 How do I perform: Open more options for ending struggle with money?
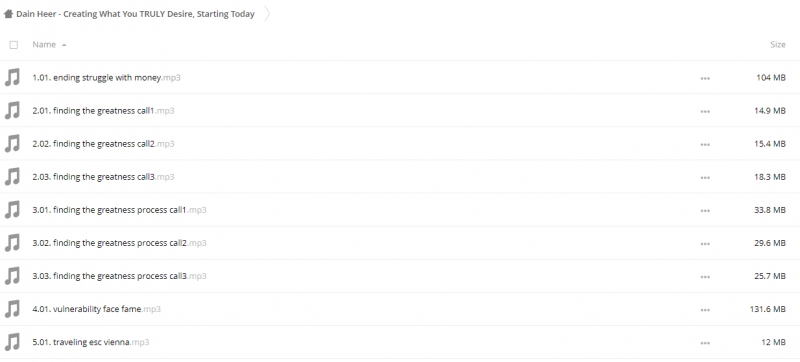[705, 79]
